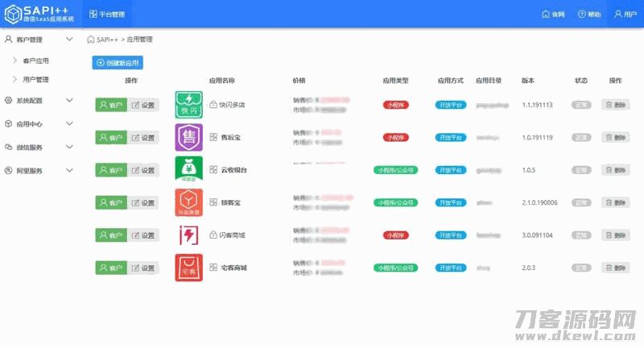Delete the 云收银台 application
The height and width of the screenshot is (345, 644).
(x=615, y=170)
